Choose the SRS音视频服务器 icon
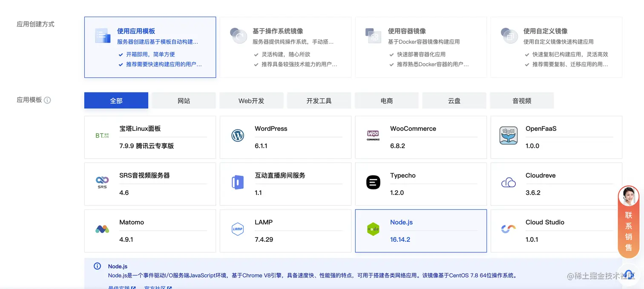644x289 pixels. (x=102, y=183)
